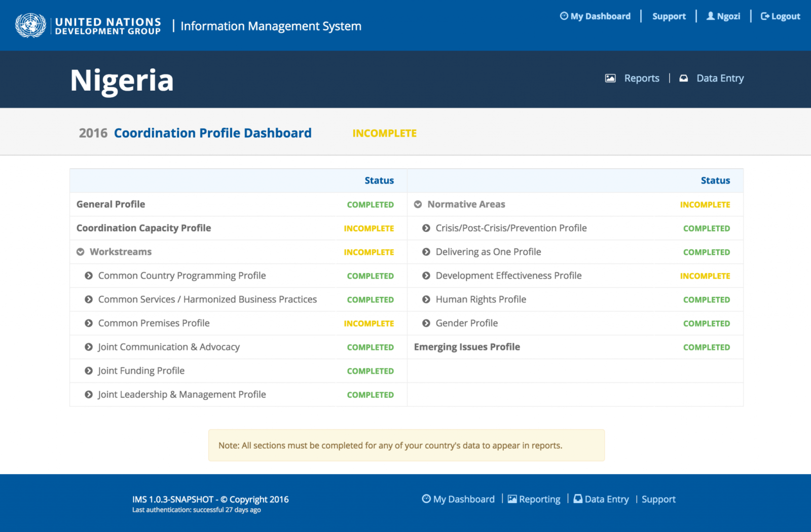Open Human Rights Profile link
The height and width of the screenshot is (532, 811).
click(481, 299)
